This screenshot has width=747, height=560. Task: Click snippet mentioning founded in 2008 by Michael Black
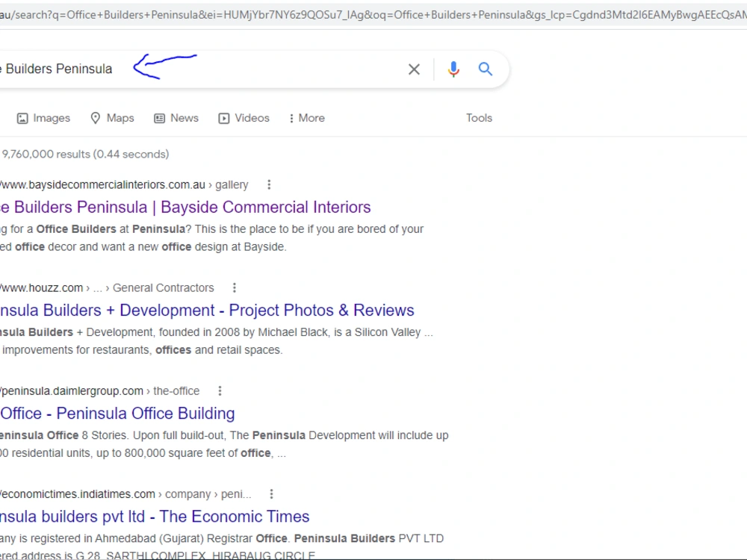pyautogui.click(x=217, y=341)
